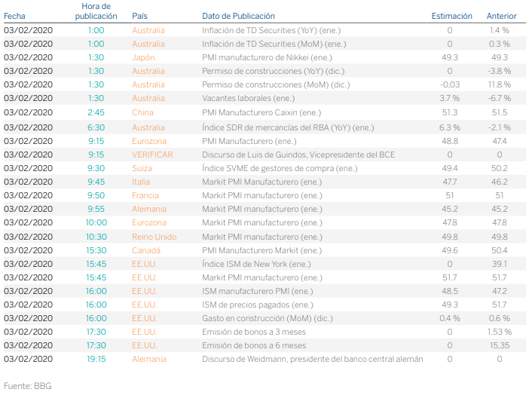Screen dimensions: 532x395
Task: Click the Fecha column header
Action: pos(15,16)
